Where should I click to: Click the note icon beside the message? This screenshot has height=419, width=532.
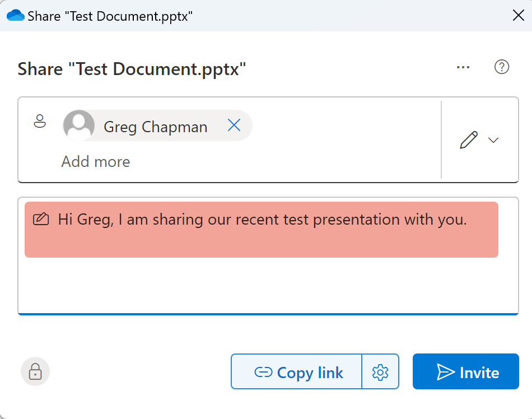point(41,219)
